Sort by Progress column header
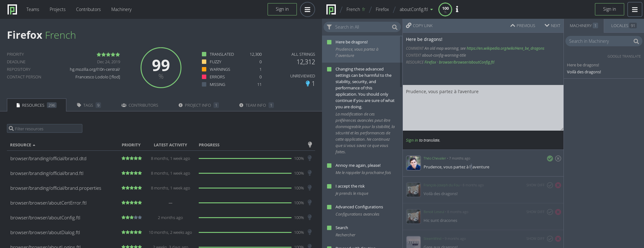This screenshot has width=644, height=248. [x=209, y=145]
